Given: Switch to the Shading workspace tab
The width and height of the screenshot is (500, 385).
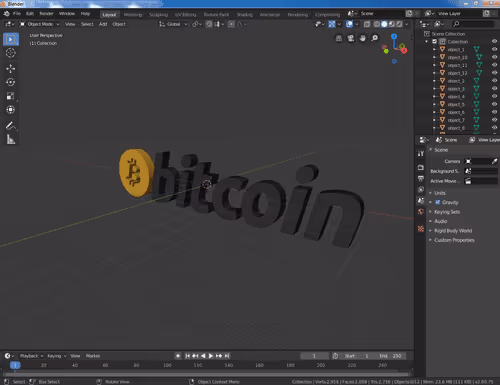Looking at the screenshot, I should point(245,14).
